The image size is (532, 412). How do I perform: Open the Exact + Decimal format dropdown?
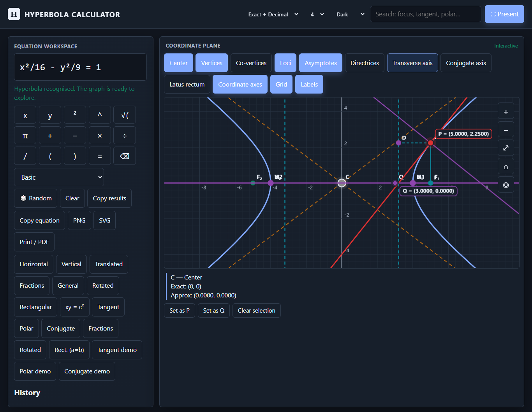pos(273,14)
